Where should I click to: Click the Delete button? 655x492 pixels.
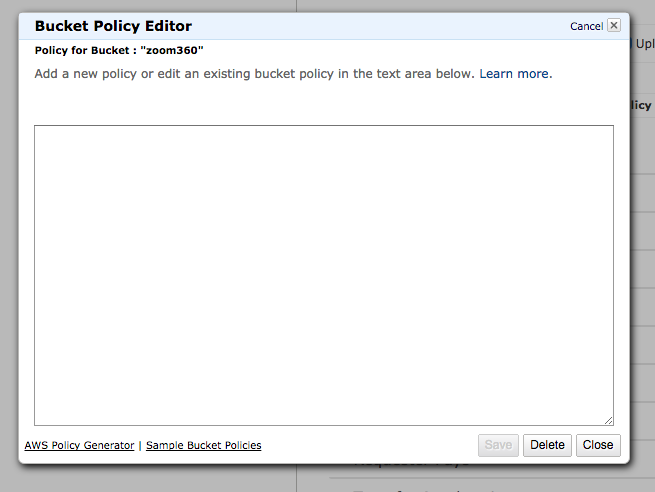pos(547,445)
